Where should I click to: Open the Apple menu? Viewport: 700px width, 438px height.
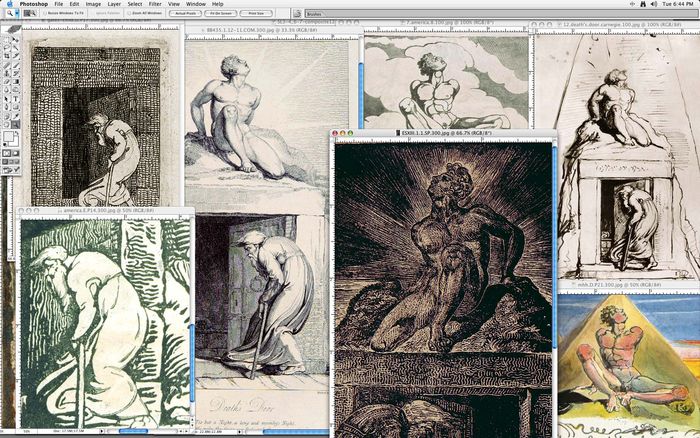coord(9,4)
